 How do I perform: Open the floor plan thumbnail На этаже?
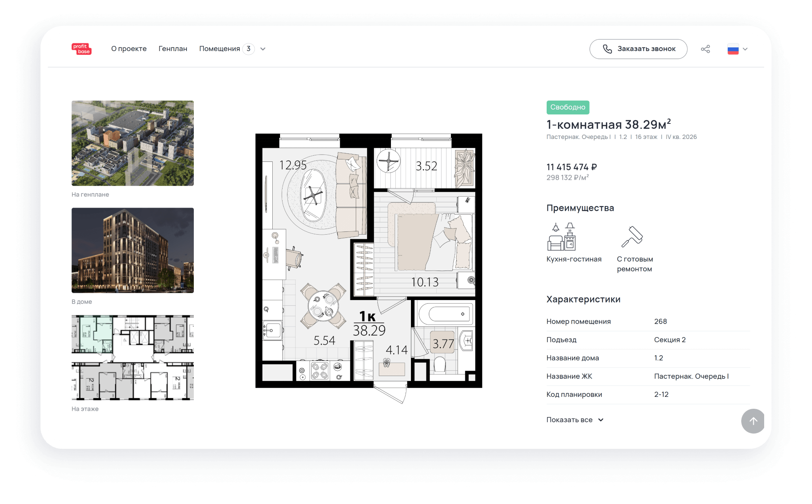(x=132, y=357)
